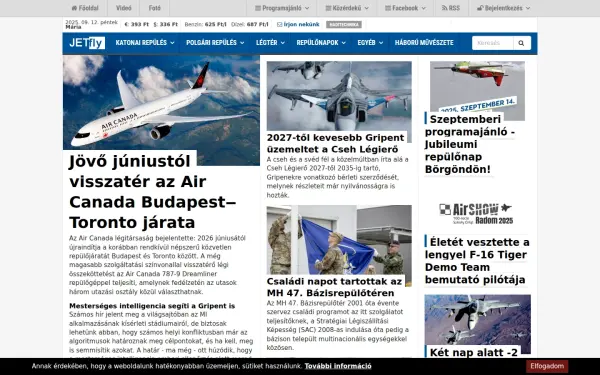Go to the Fotó section
Image resolution: width=600 pixels, height=375 pixels.
tap(155, 8)
